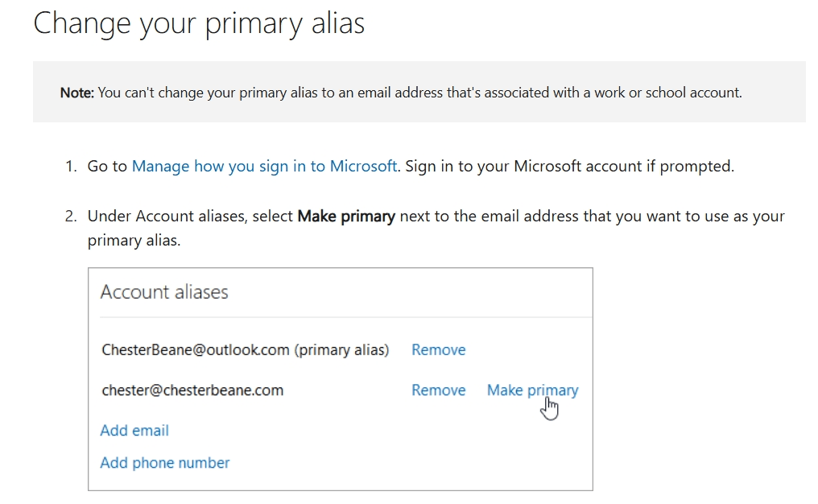Screen dimensions: 818x504
Task: Click the (primary alias) label text
Action: point(341,349)
